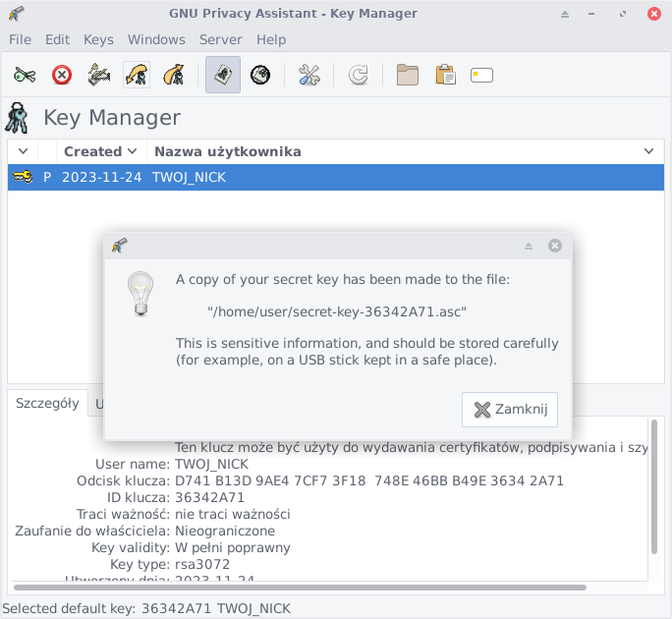Viewport: 672px width, 619px height.
Task: Click the Sign key toolbar icon
Action: (x=99, y=75)
